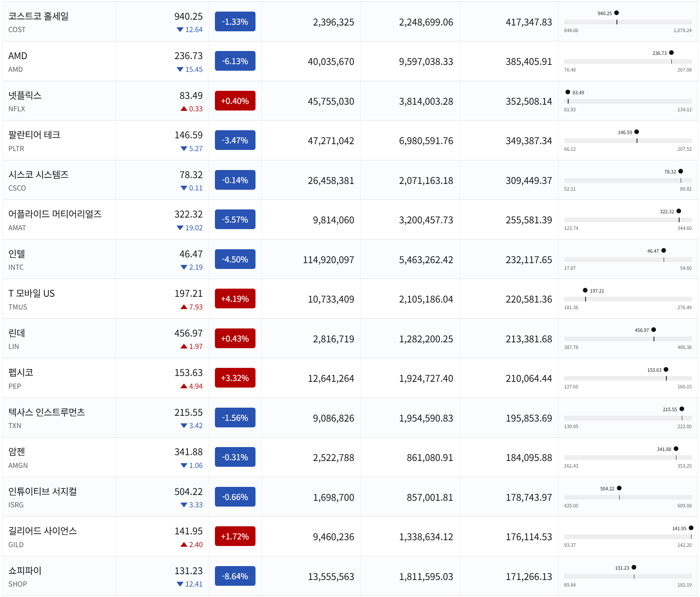Viewport: 700px width, 597px height.
Task: Click the INTC volume value 114,920,097
Action: click(329, 260)
